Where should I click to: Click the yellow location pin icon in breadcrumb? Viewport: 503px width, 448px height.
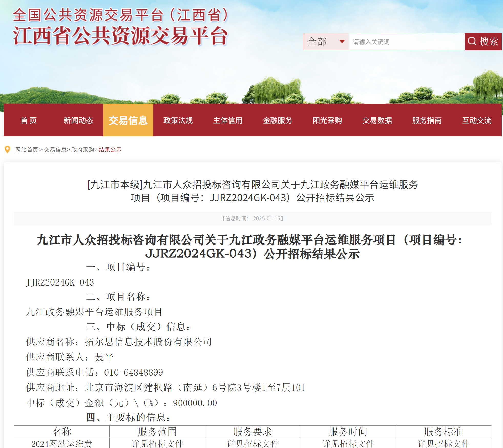pyautogui.click(x=8, y=149)
